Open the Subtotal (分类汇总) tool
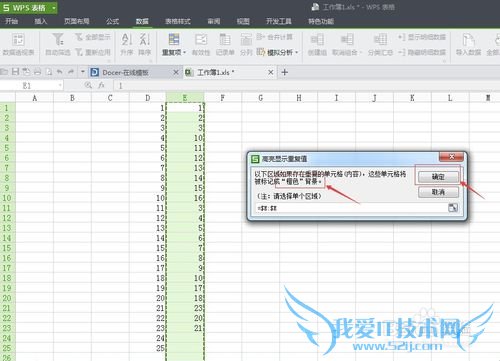This screenshot has height=361, width=500. [380, 44]
